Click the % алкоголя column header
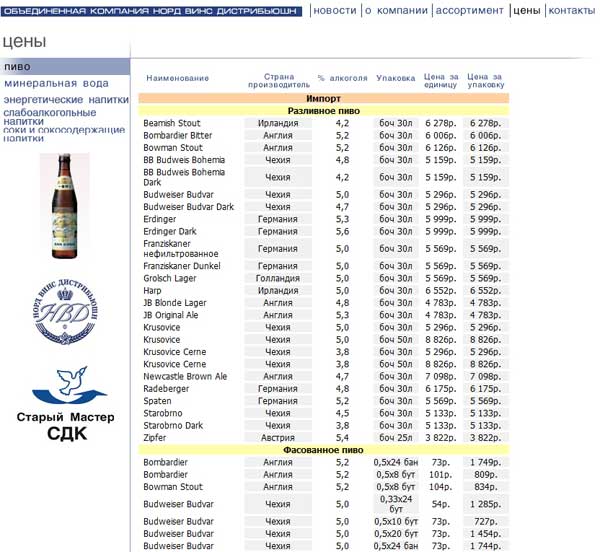The width and height of the screenshot is (600, 552). [x=342, y=78]
